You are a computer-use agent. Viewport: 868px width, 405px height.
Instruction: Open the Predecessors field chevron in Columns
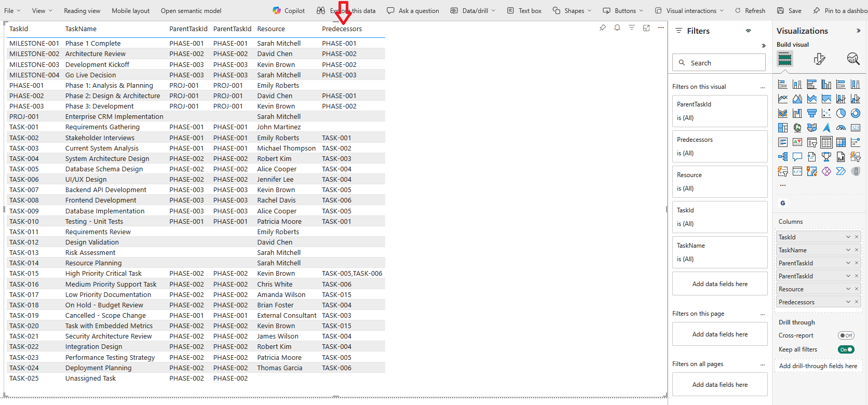pyautogui.click(x=848, y=302)
